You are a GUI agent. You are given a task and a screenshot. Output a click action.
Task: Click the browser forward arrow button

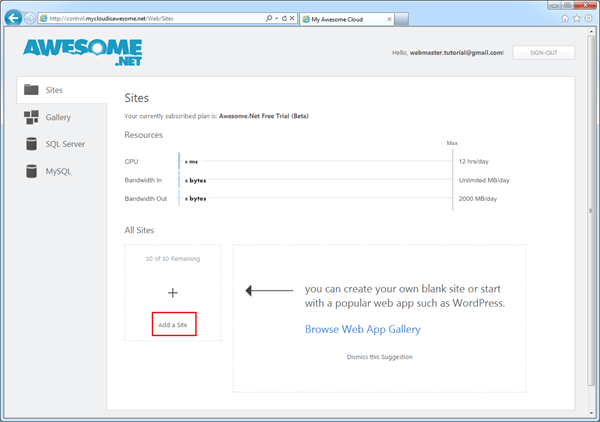coord(29,18)
